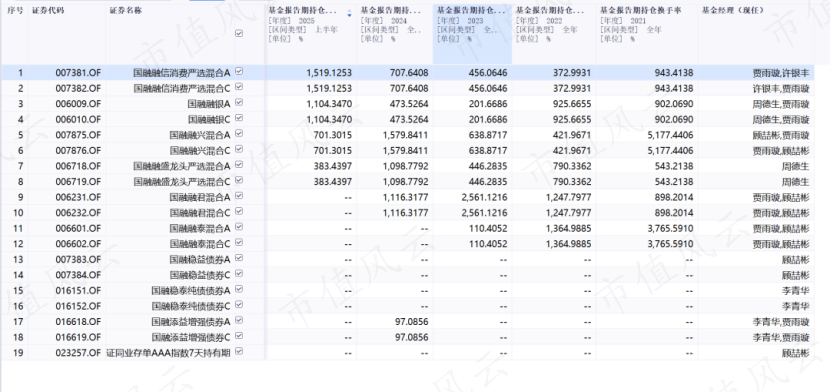830x392 pixels.
Task: Click fund name 国融稳益债券C
Action: point(200,275)
